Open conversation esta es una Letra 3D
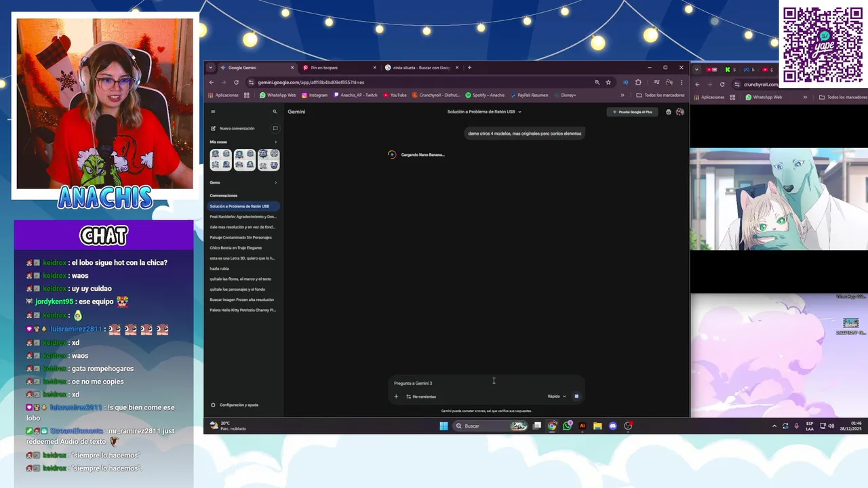 click(243, 258)
